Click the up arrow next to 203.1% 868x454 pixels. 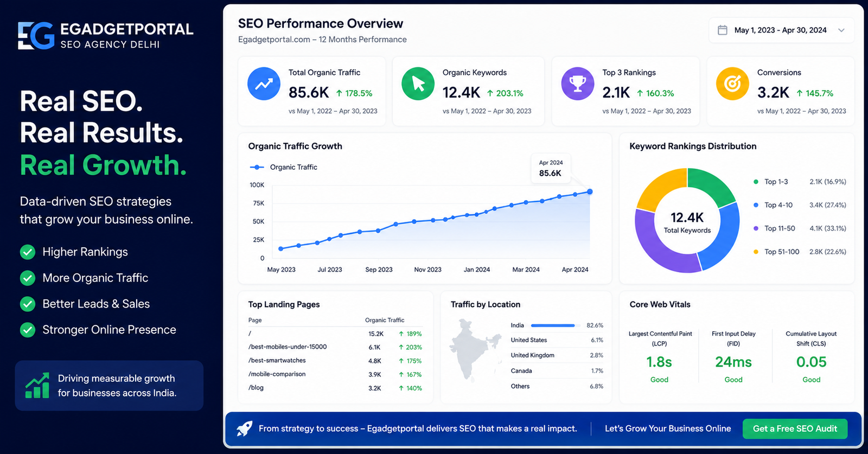490,93
